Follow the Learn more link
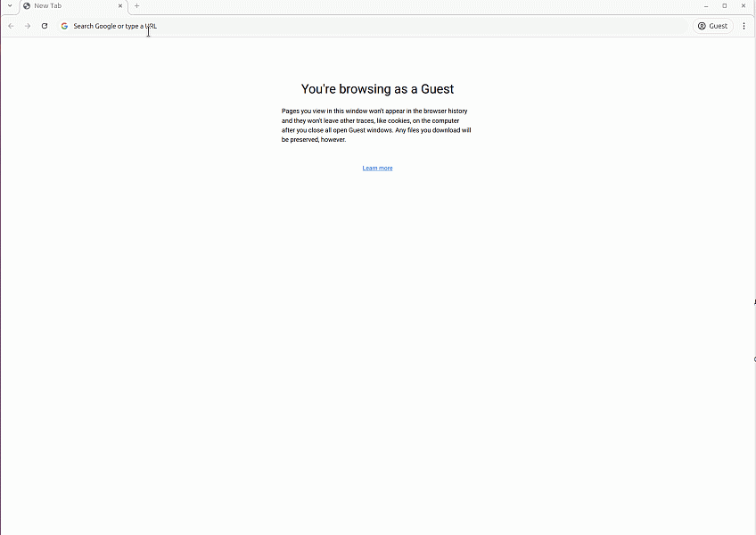Image resolution: width=756 pixels, height=535 pixels. tap(377, 168)
